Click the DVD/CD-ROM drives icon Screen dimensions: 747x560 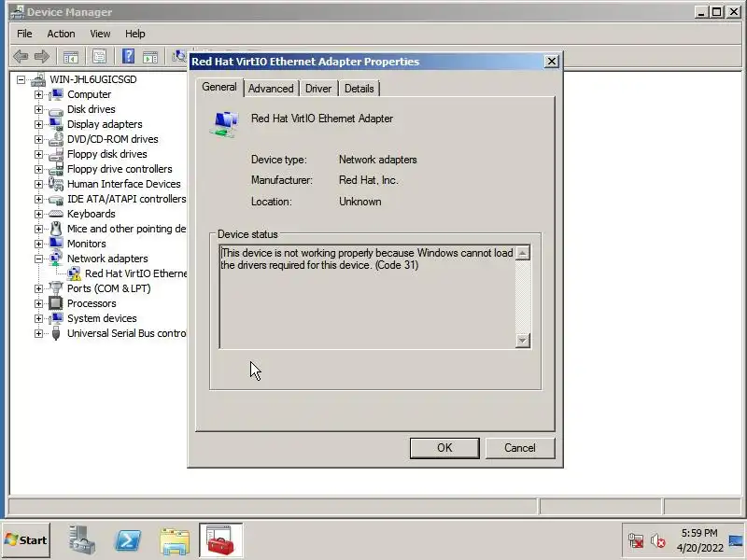point(56,139)
